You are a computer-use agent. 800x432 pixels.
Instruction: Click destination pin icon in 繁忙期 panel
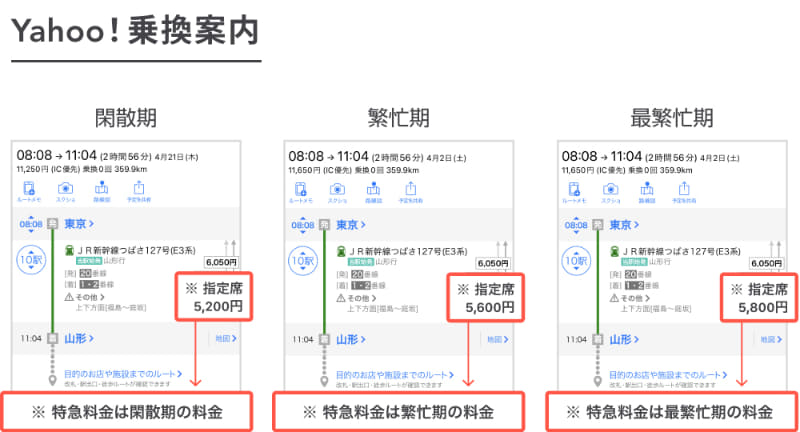(324, 381)
